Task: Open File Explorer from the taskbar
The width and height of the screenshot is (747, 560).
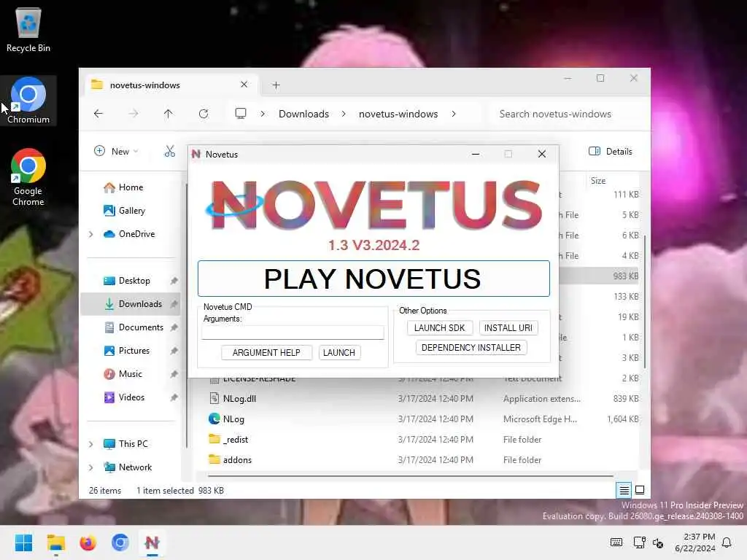Action: point(55,542)
